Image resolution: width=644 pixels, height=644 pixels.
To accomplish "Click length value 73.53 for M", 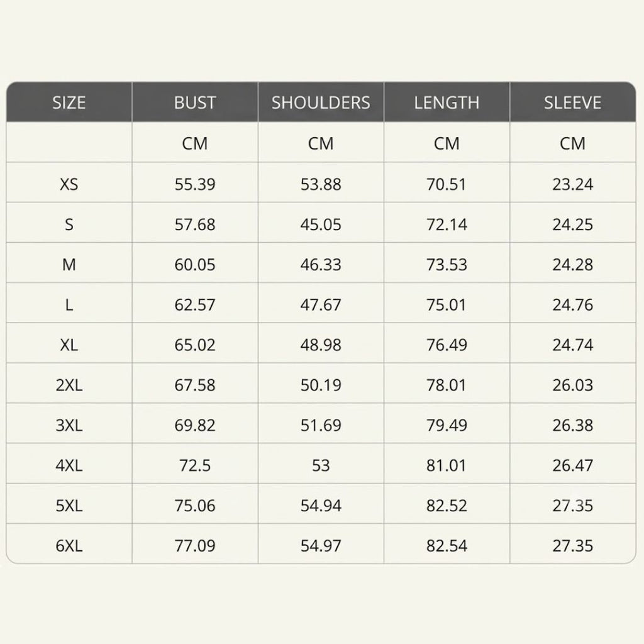I will pos(447,265).
